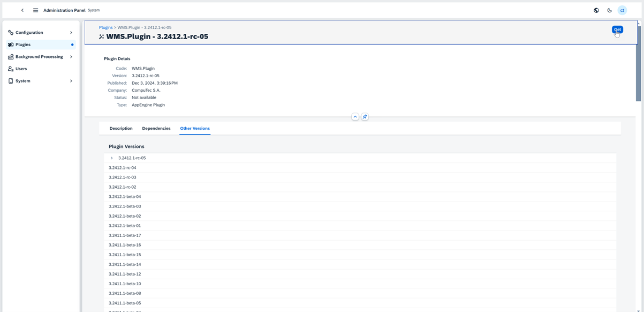The width and height of the screenshot is (644, 312).
Task: Collapse the plugin details header
Action: coord(355,117)
